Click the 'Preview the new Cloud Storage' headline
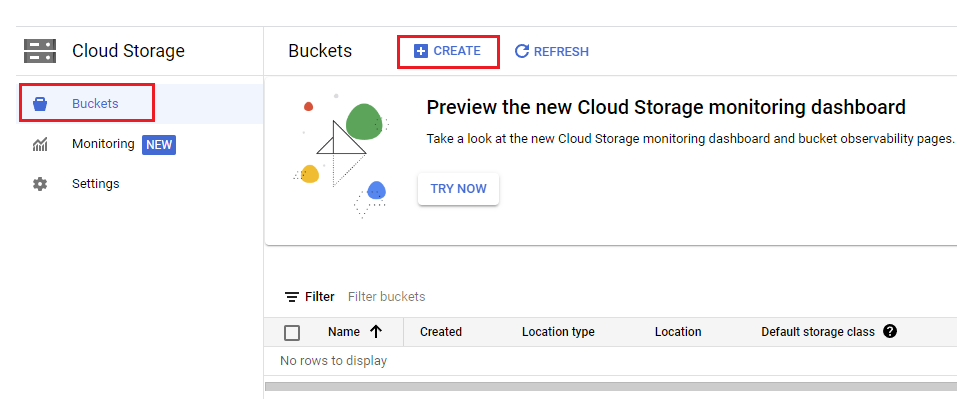The image size is (974, 399). click(x=666, y=108)
